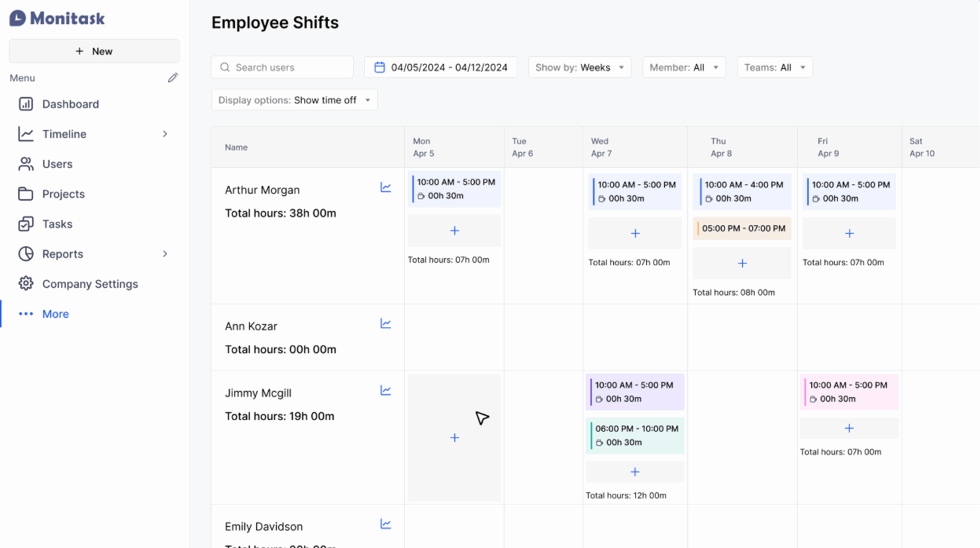The image size is (980, 548).
Task: Click the More three-dots icon
Action: (26, 314)
